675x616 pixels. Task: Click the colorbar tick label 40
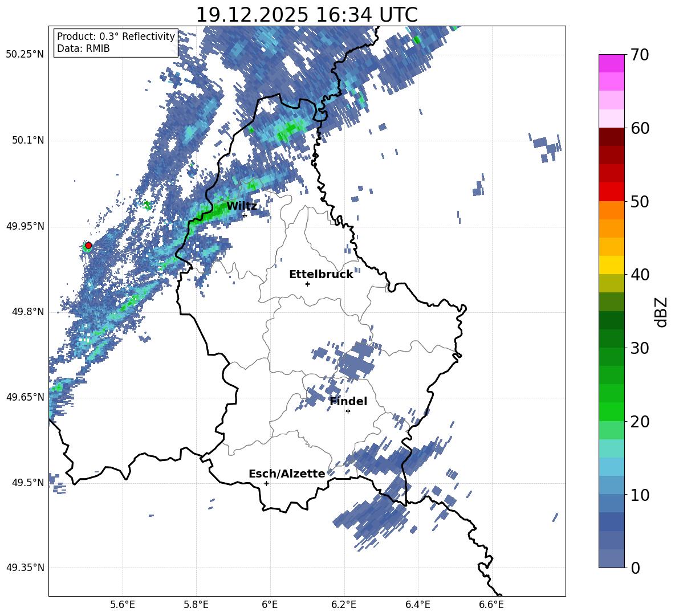pyautogui.click(x=640, y=275)
